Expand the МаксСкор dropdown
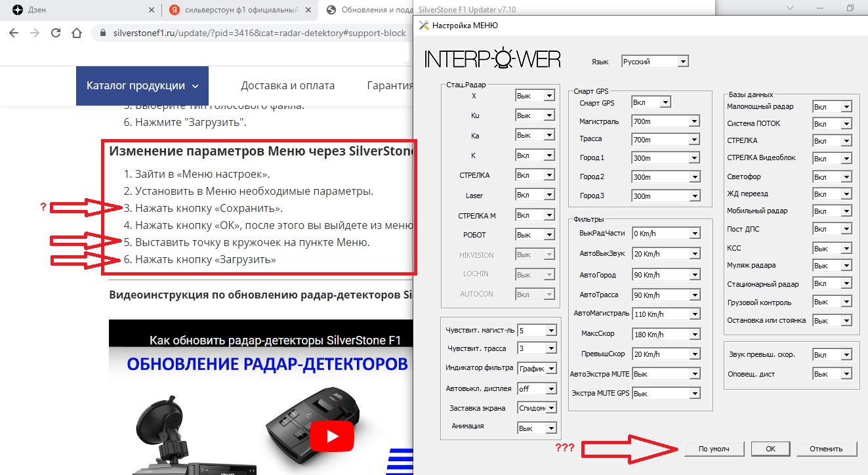 pos(665,334)
